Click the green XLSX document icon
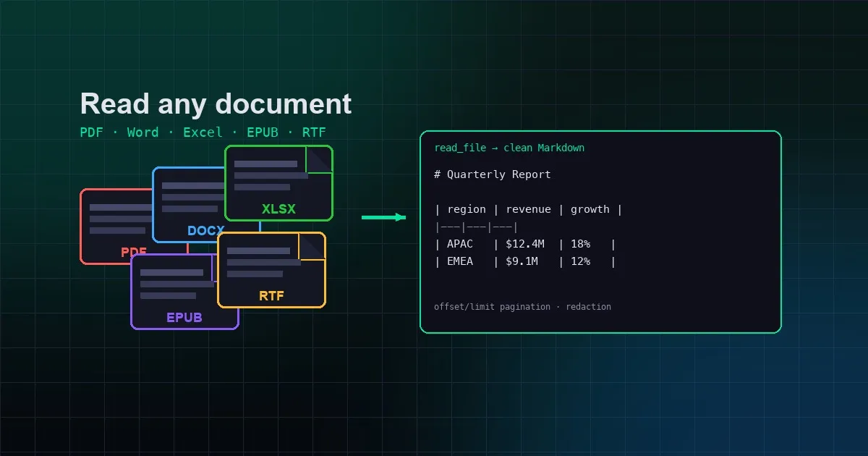This screenshot has height=456, width=868. coord(278,183)
